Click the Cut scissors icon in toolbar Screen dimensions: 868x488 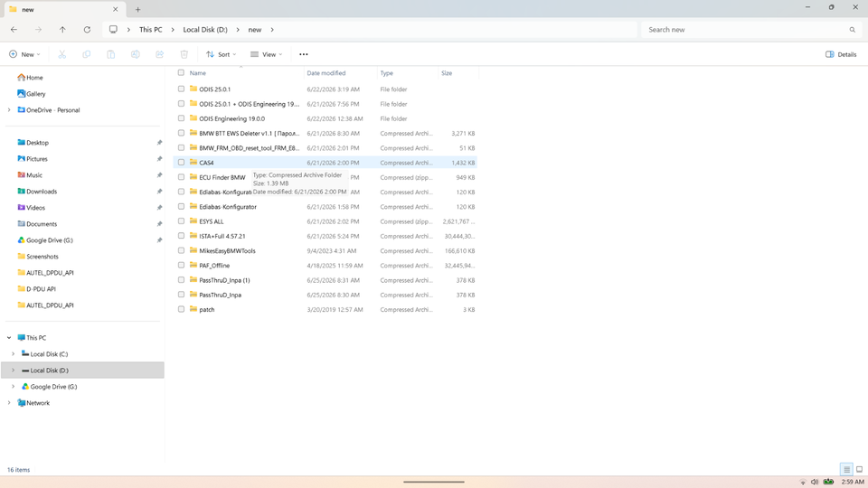pos(62,54)
